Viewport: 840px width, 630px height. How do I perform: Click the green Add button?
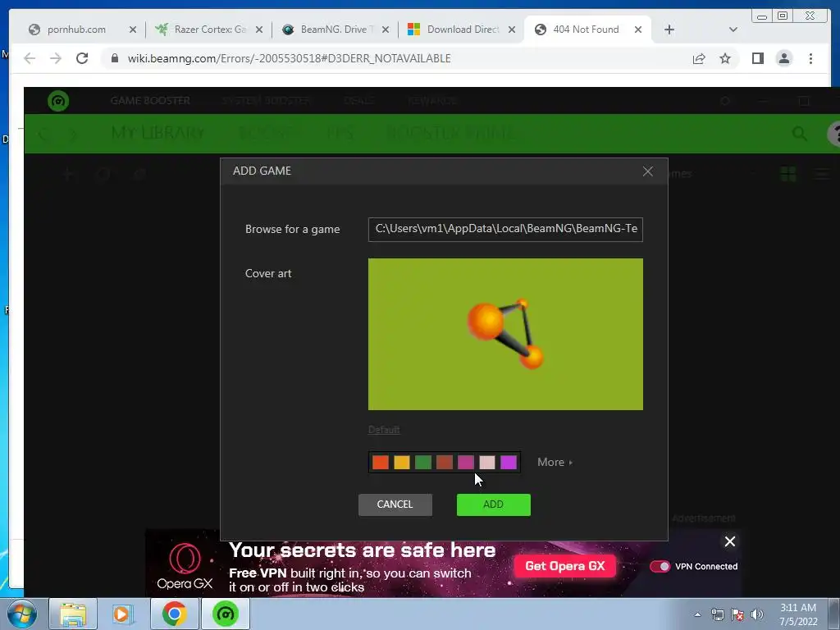(x=493, y=504)
